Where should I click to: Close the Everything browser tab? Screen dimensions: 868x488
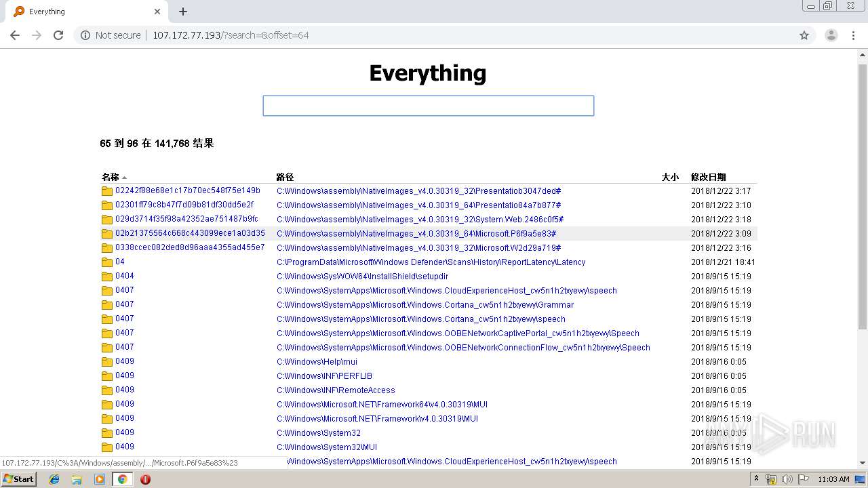157,12
